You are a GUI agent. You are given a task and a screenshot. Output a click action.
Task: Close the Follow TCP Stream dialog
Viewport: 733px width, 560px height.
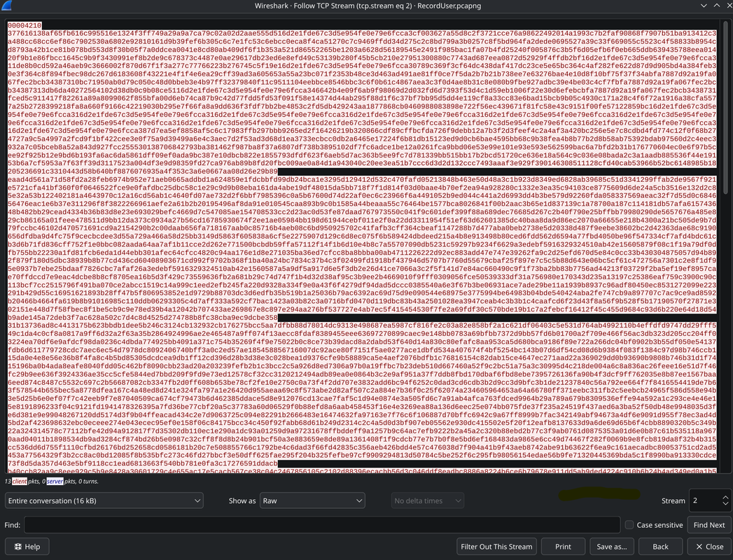(709, 547)
